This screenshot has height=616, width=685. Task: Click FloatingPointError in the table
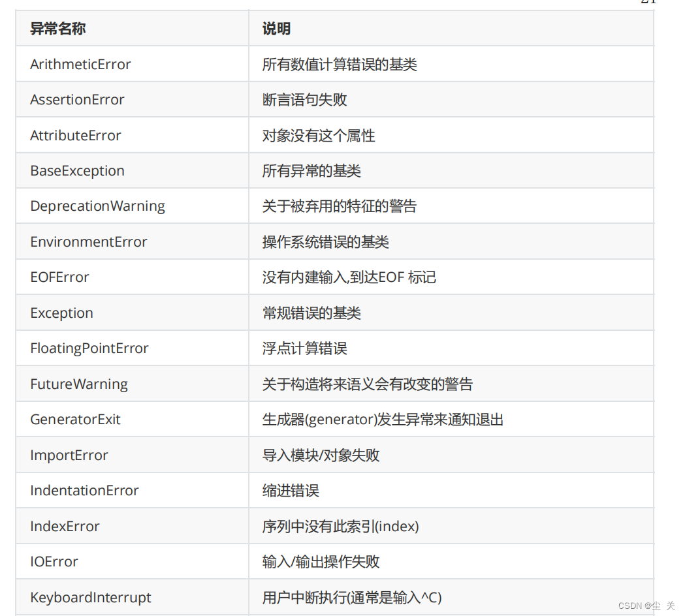(89, 349)
